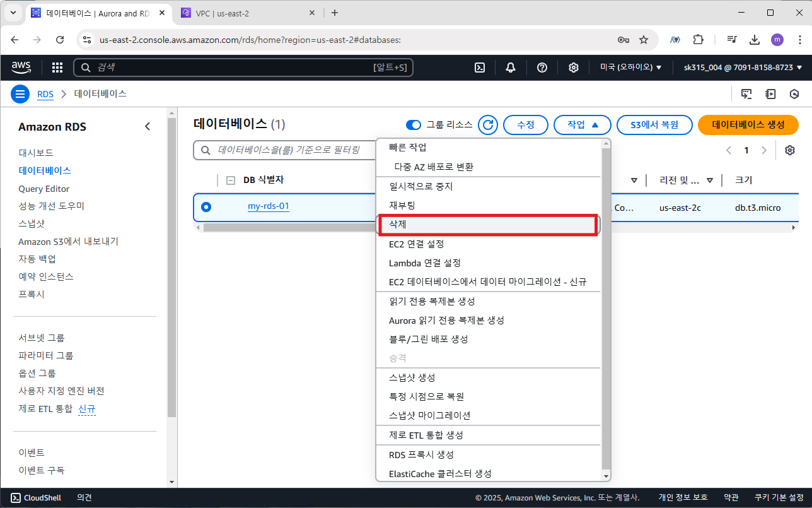Open 대시보드 in side navigation
The image size is (812, 508).
[36, 153]
